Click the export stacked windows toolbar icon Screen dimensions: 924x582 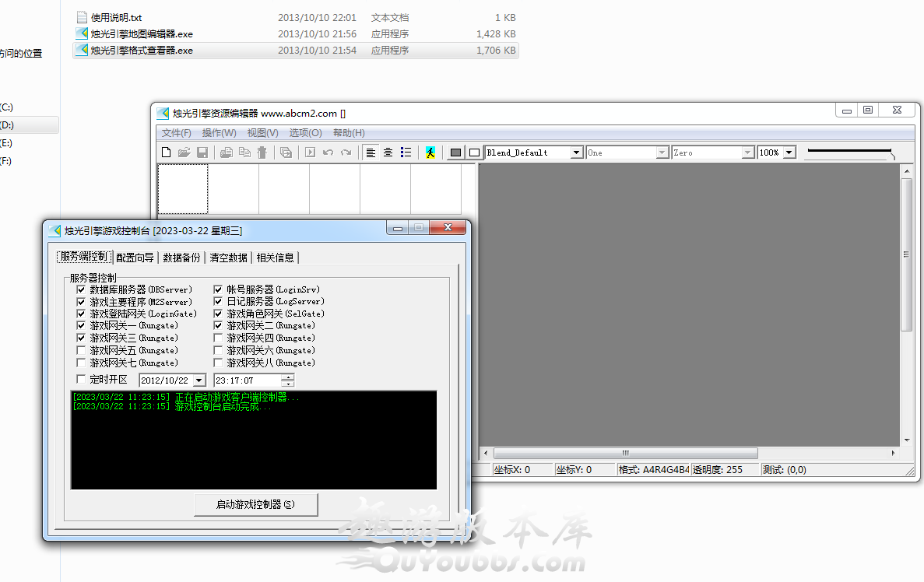pos(286,153)
